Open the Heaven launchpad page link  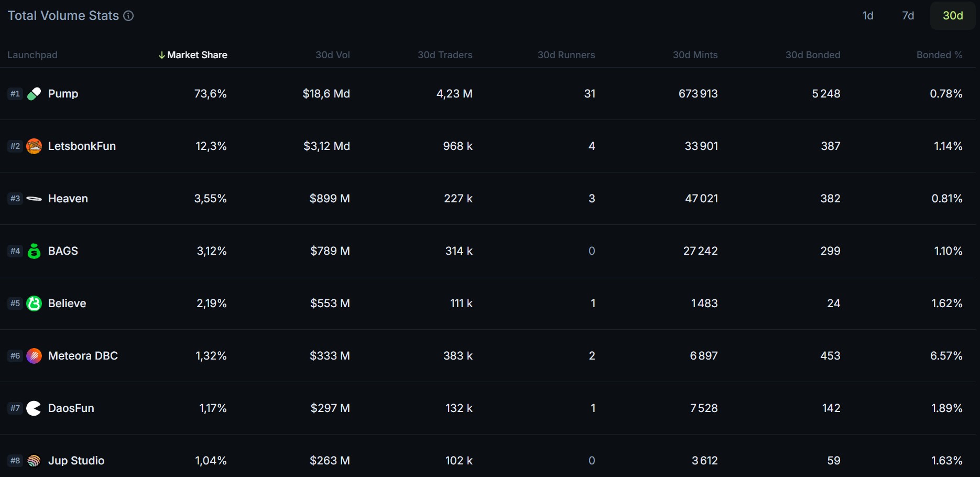coord(68,198)
